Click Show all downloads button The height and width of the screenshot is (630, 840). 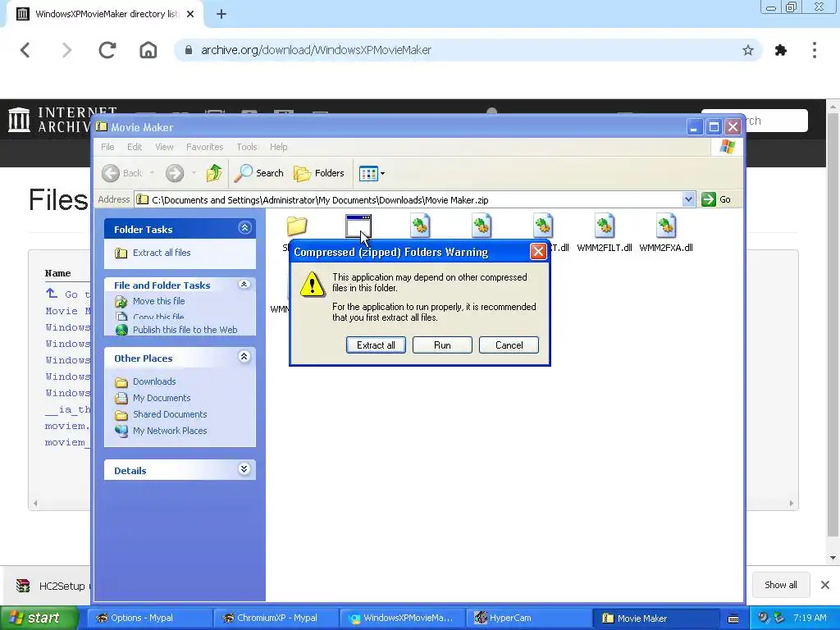click(x=781, y=585)
